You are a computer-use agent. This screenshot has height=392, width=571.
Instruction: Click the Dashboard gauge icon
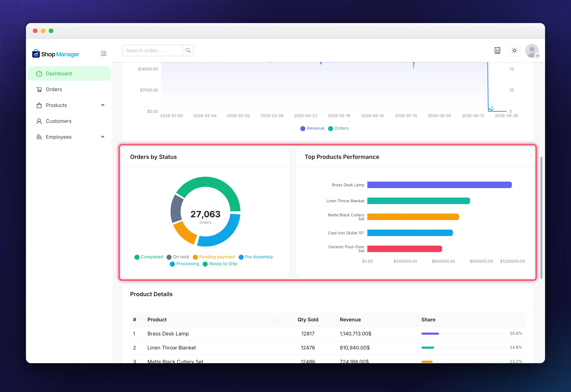(x=39, y=74)
